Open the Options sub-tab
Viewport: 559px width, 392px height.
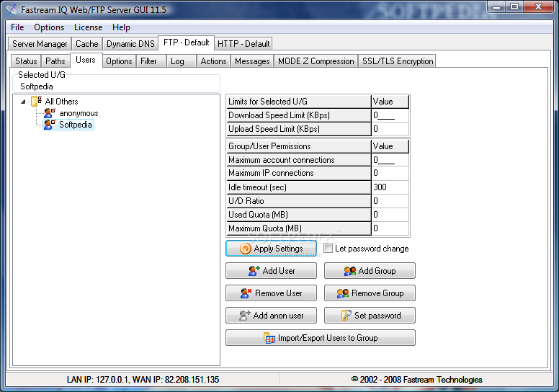tap(119, 61)
